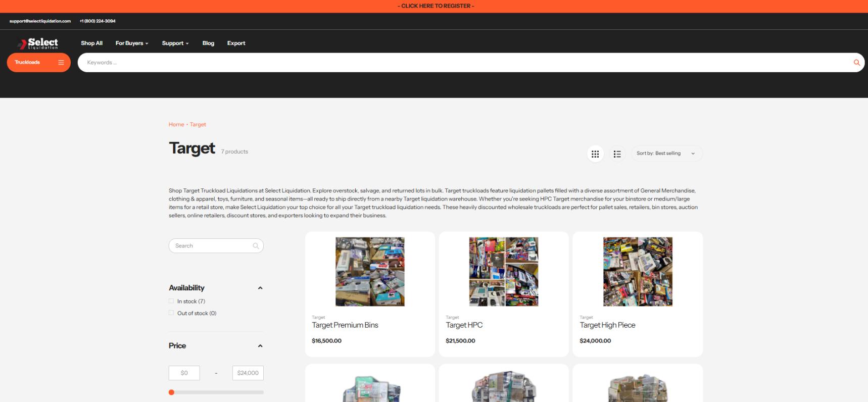
Task: Open the Sort by Best selling dropdown
Action: 666,154
